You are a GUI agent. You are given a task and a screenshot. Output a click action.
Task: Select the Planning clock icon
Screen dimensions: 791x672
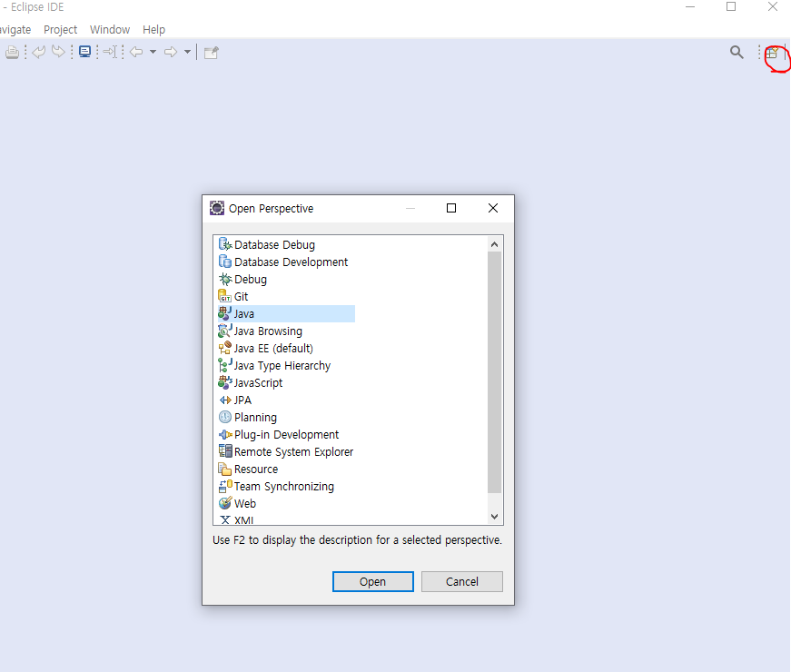225,417
